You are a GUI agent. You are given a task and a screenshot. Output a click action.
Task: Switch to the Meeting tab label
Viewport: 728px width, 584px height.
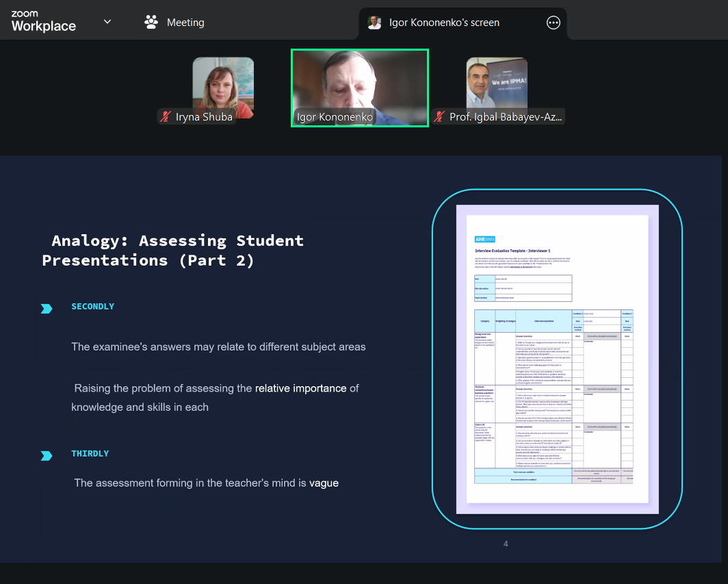tap(185, 23)
